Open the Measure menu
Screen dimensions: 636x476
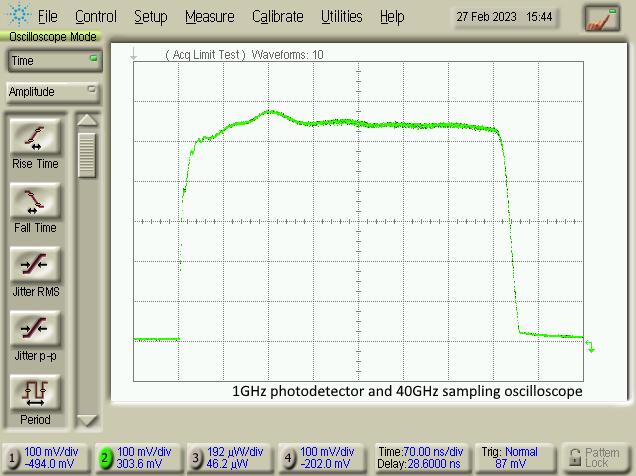pyautogui.click(x=210, y=17)
